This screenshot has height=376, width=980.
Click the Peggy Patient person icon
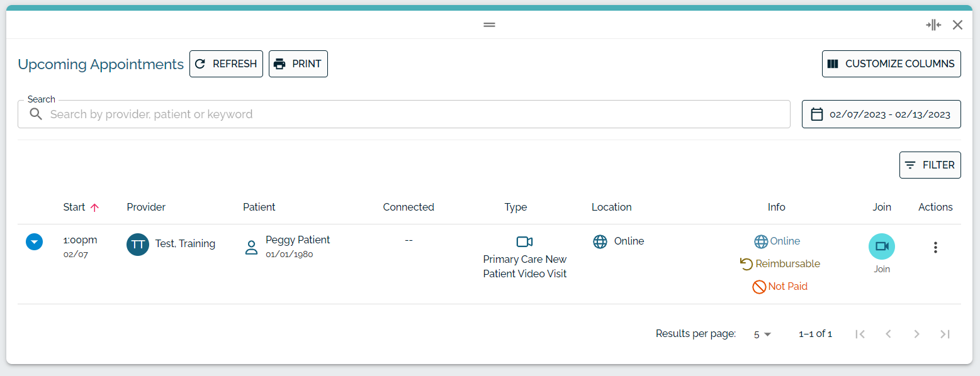pyautogui.click(x=252, y=247)
